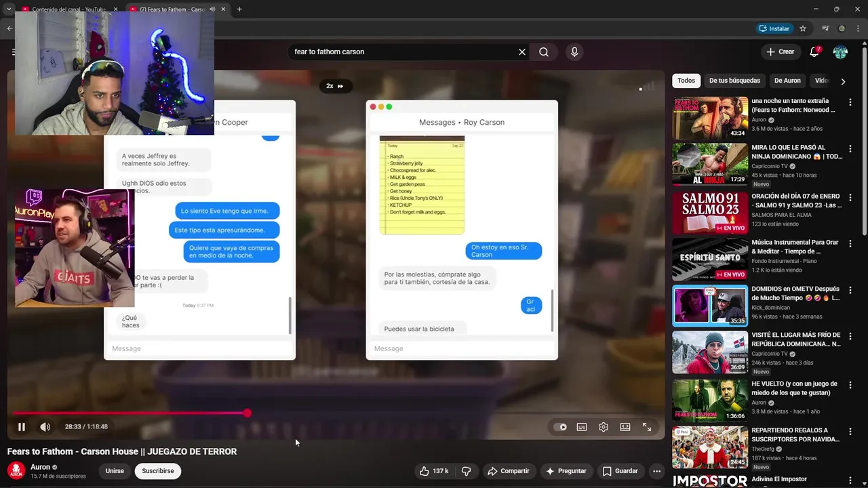Click the Suscribirse button

(x=158, y=471)
